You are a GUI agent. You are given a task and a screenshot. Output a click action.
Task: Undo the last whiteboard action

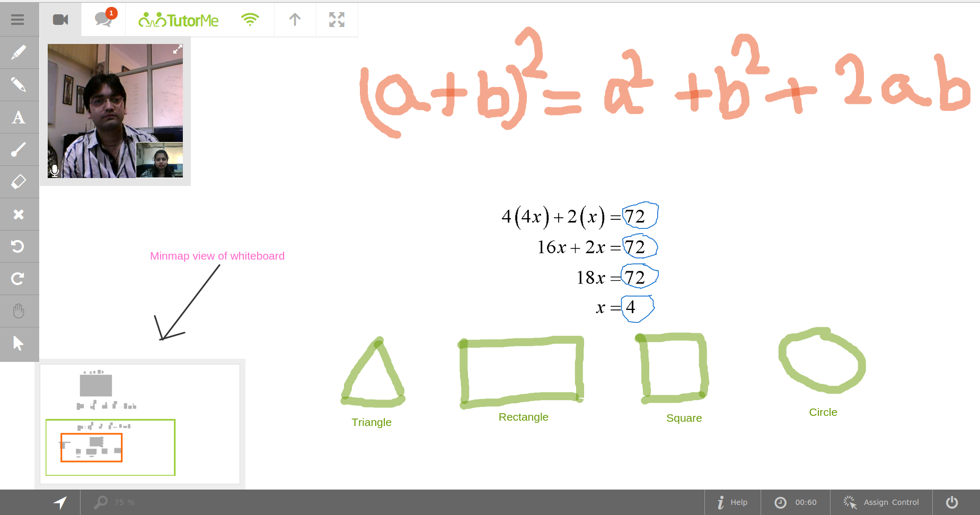point(18,246)
